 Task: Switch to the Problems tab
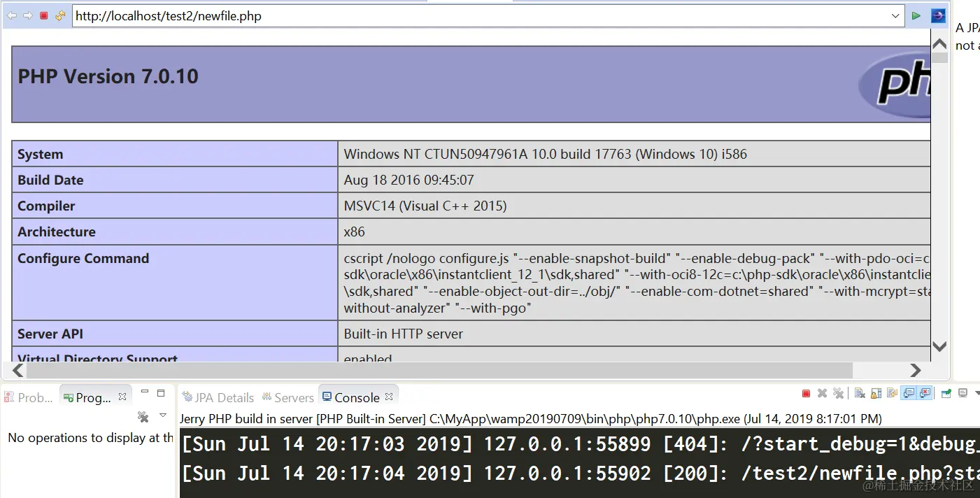(x=29, y=397)
